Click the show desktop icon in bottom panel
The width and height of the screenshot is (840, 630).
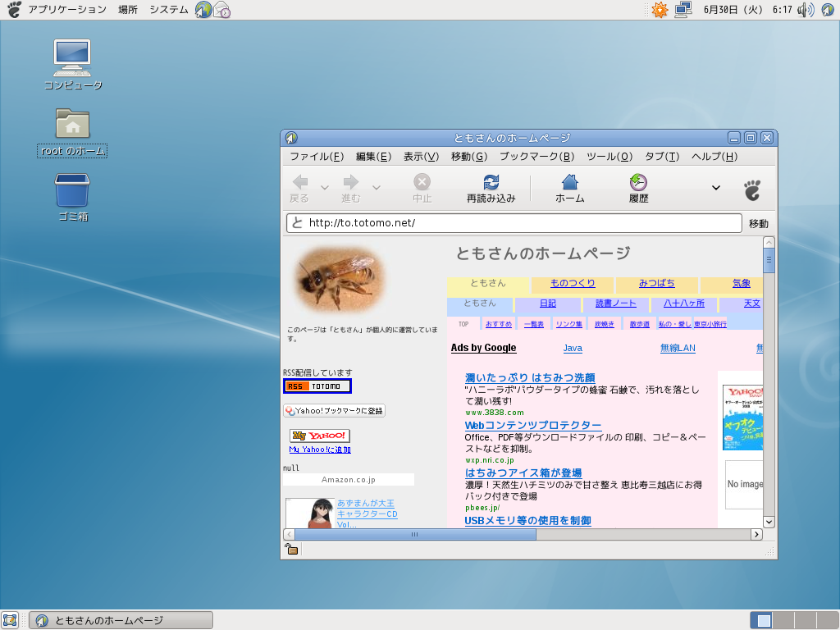pos(10,620)
